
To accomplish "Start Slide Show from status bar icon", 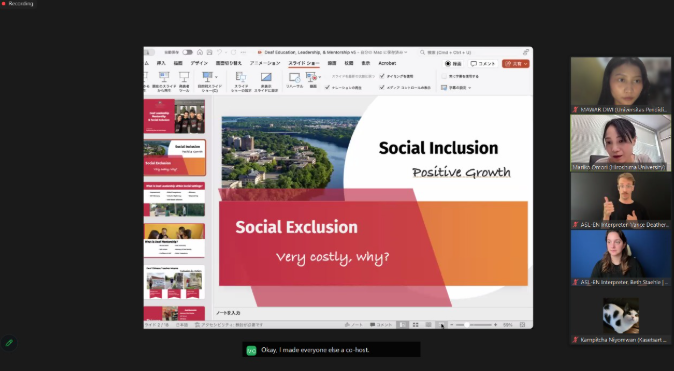I will pos(441,325).
